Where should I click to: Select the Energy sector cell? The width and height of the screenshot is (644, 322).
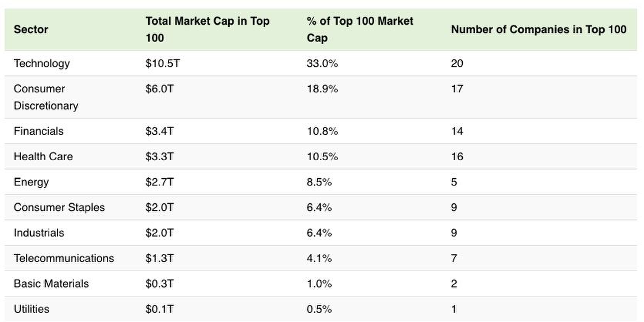(31, 182)
